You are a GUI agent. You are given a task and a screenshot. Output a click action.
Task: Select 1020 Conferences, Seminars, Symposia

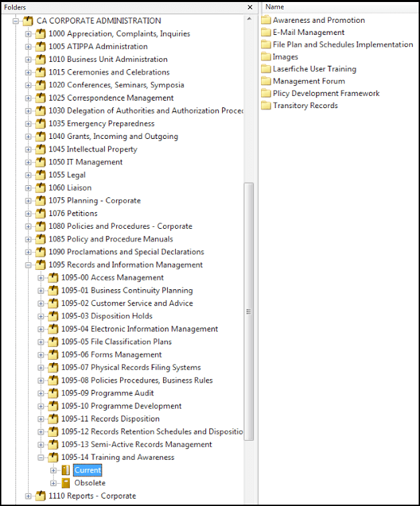tap(117, 85)
